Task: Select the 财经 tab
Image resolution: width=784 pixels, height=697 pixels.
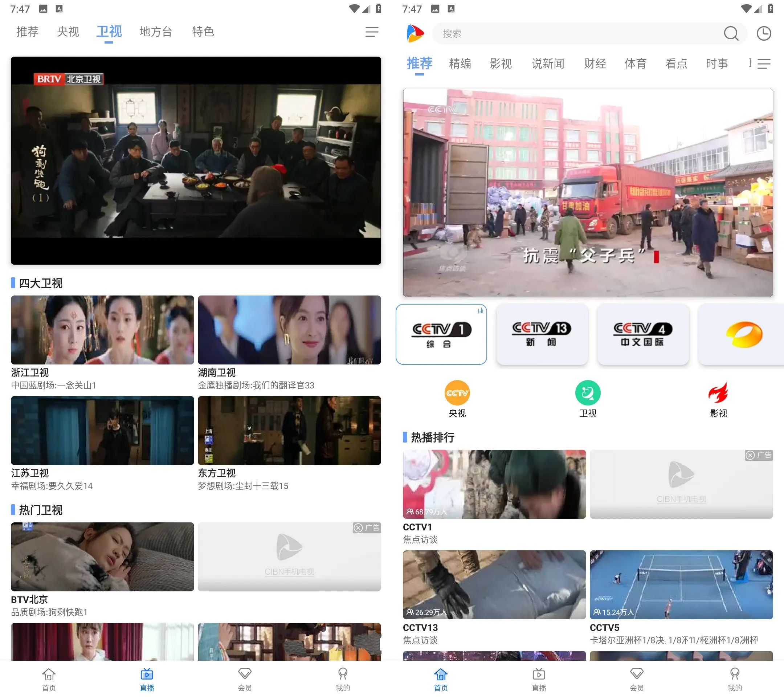Action: tap(595, 63)
